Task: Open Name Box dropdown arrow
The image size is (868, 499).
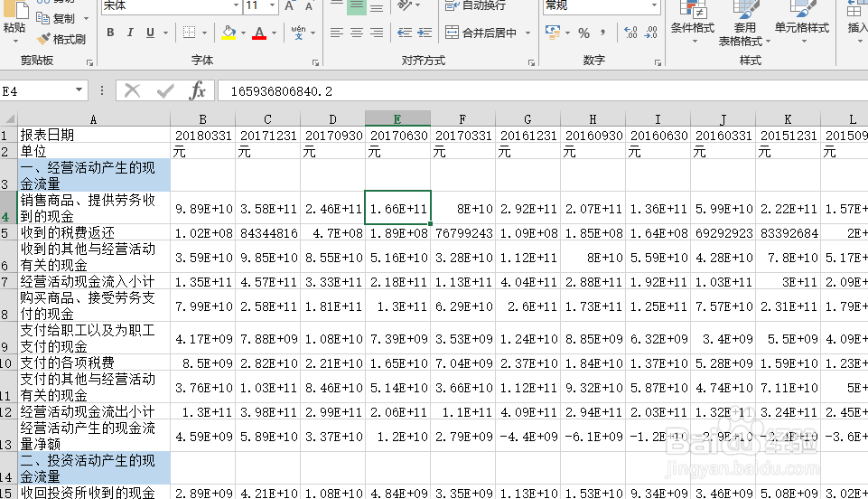Action: pos(79,90)
